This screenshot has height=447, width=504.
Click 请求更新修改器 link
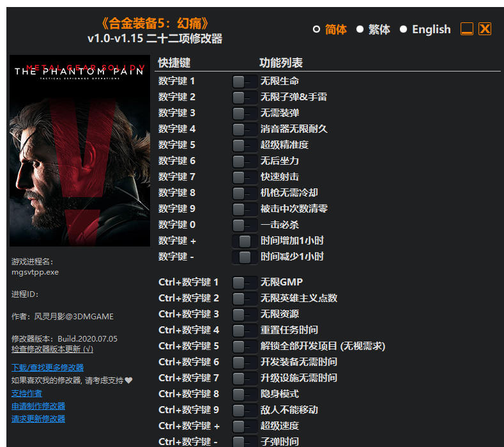click(38, 419)
